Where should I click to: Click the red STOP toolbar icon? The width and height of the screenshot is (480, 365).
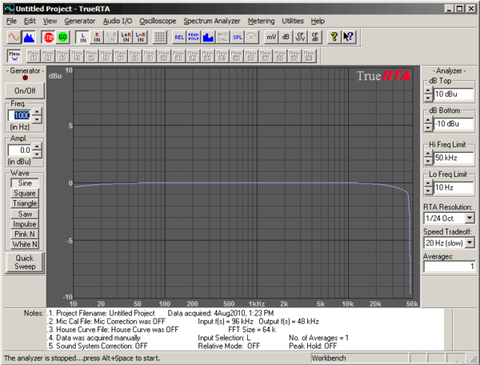tap(49, 37)
